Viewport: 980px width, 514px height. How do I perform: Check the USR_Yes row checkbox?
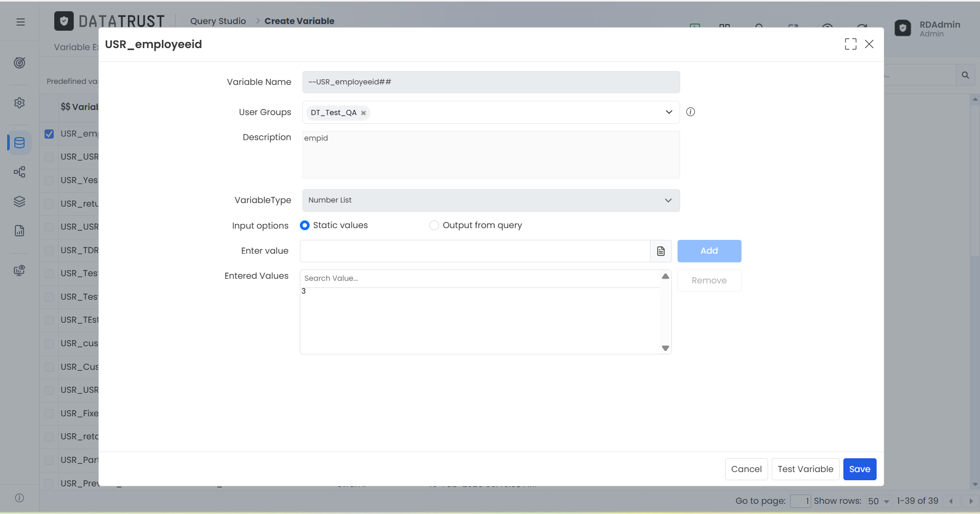click(49, 181)
